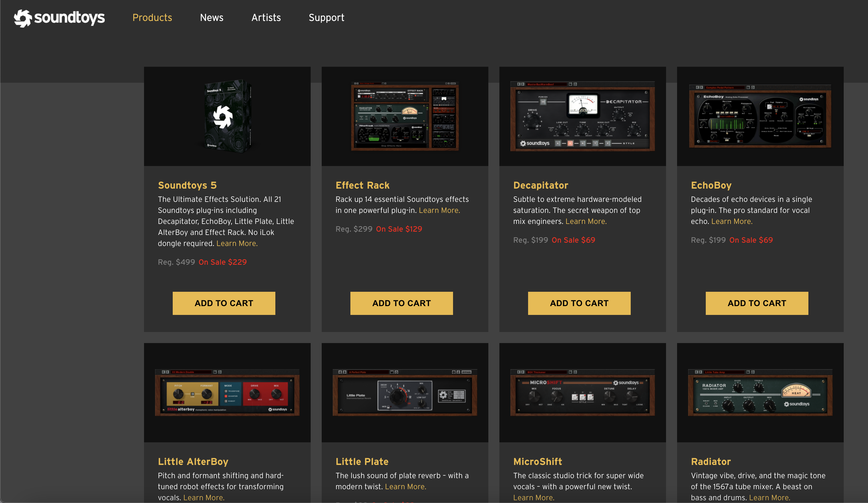This screenshot has height=503, width=868.
Task: Click EchoBoy's Reg. $199 price
Action: coord(708,240)
